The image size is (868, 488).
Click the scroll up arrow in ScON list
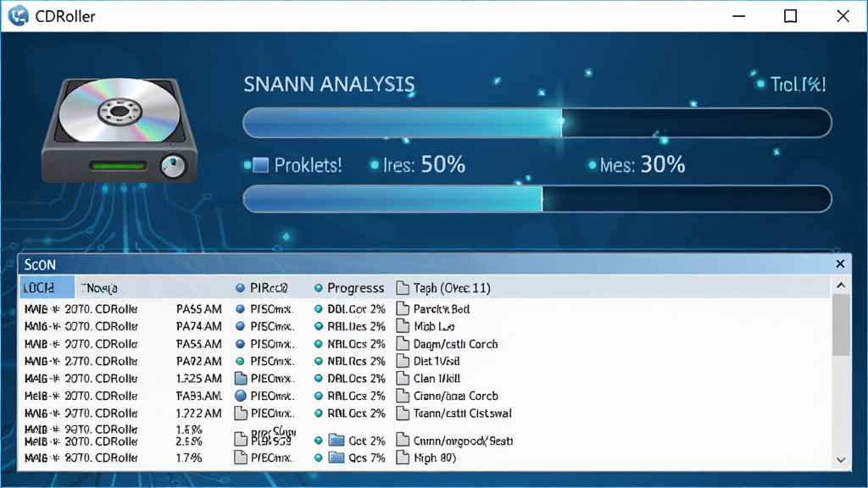click(x=841, y=286)
